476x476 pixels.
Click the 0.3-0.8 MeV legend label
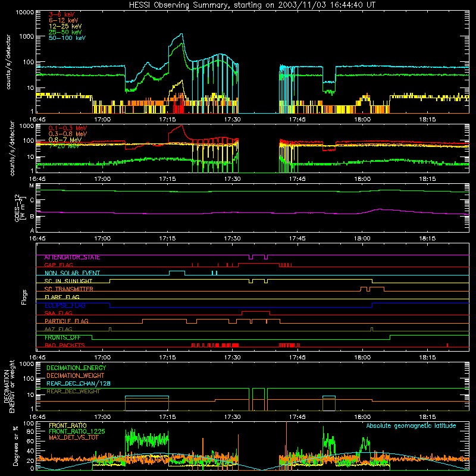[x=68, y=134]
